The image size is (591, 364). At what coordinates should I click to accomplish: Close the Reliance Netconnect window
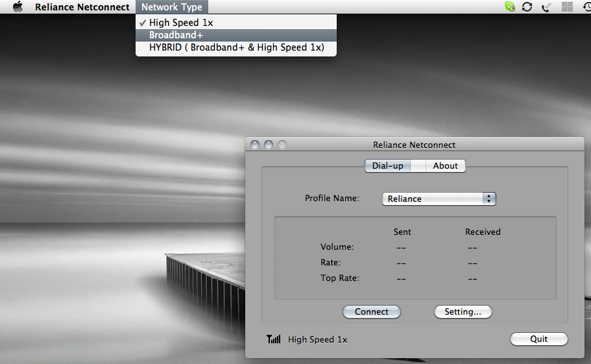point(255,145)
